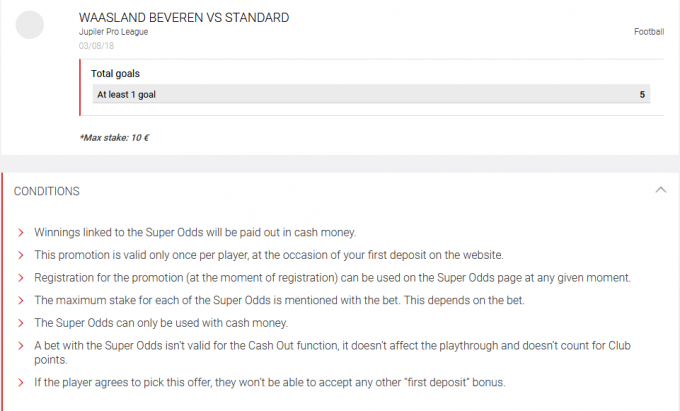Click the arrow bullet beside Cash Out condition
Viewport: 680px width, 411px height.
click(x=20, y=346)
